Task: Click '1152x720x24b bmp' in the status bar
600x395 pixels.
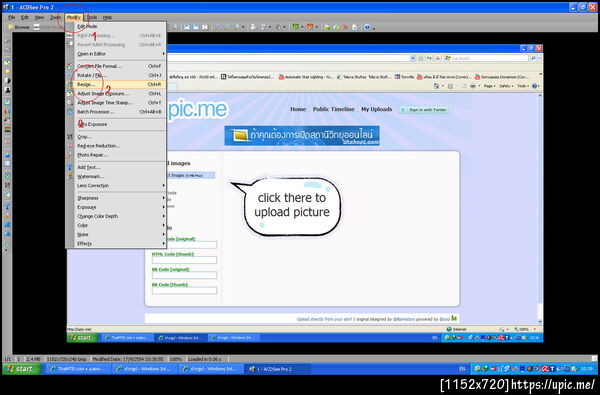Action: tap(67, 359)
